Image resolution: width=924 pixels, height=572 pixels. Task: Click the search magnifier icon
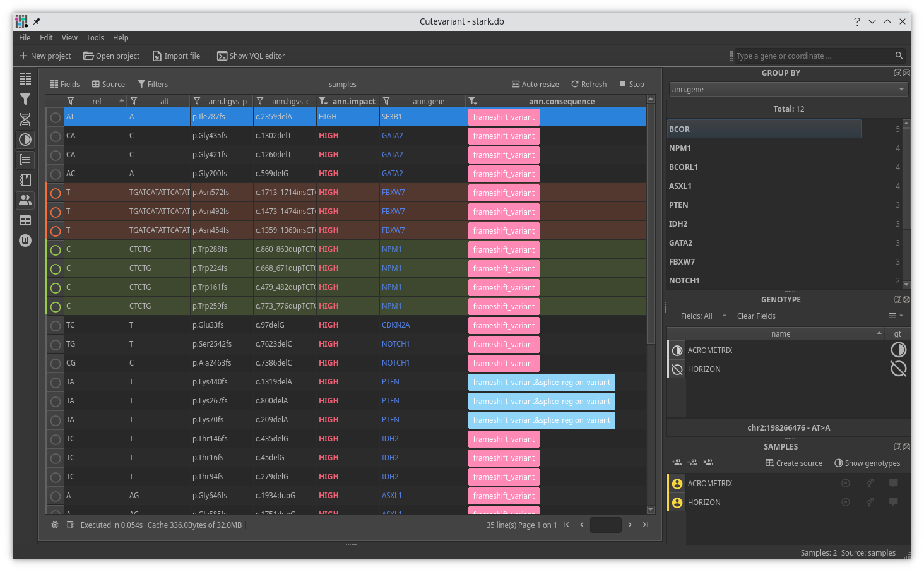click(x=899, y=56)
